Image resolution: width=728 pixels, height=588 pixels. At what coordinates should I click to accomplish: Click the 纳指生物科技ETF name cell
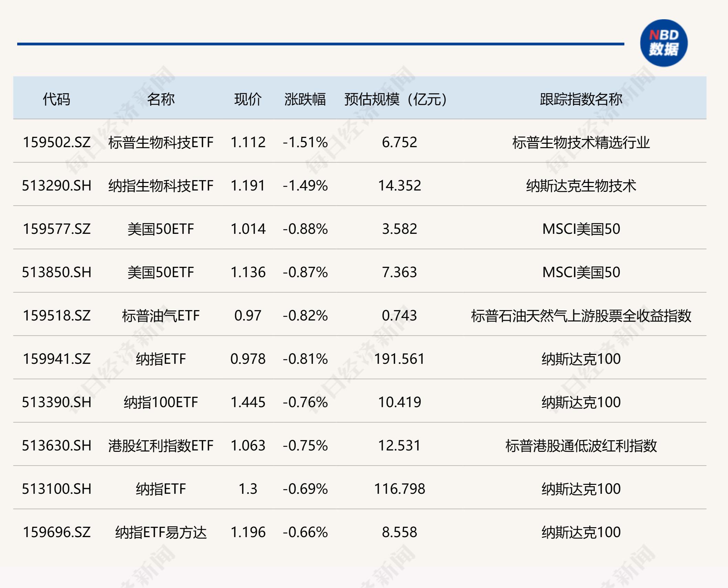(x=161, y=186)
